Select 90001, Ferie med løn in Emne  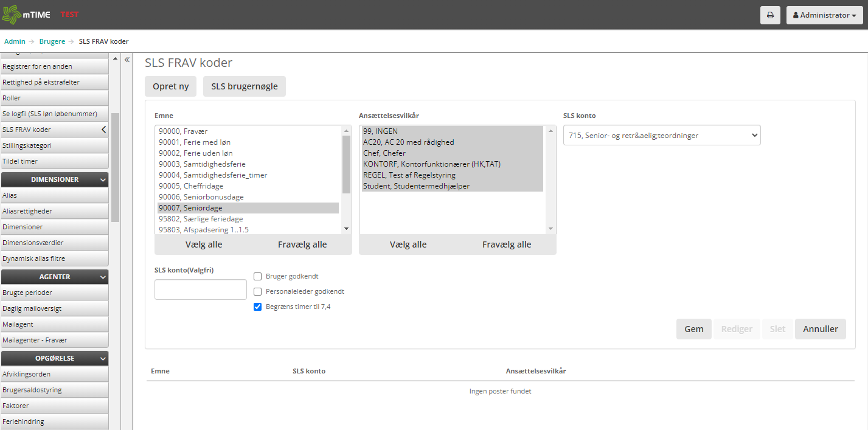(195, 142)
